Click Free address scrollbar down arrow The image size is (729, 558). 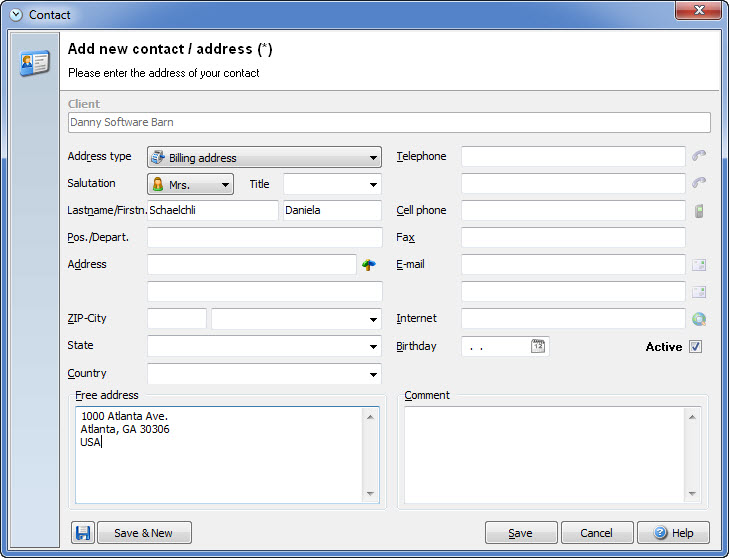pos(370,493)
